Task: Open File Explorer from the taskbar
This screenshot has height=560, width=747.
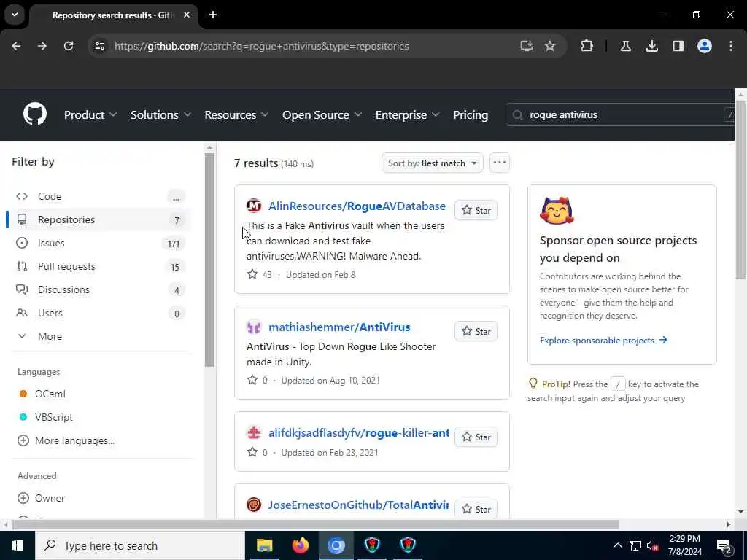Action: (x=264, y=545)
